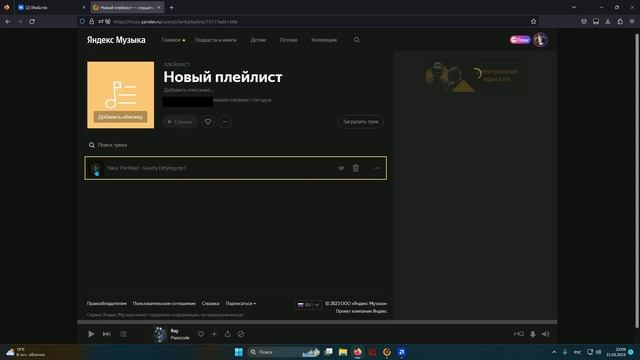640x360 pixels.
Task: Open the Подкасты и книги tab
Action: [x=216, y=40]
